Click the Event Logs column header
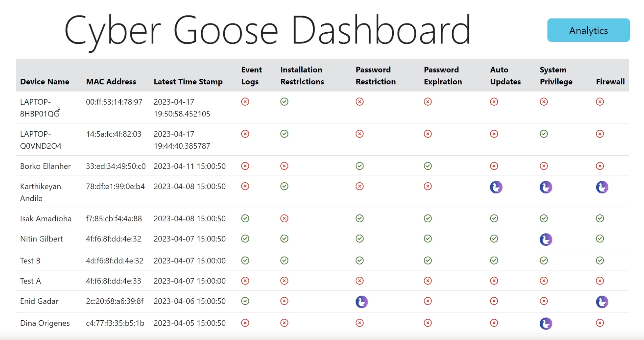644x340 pixels. (x=252, y=76)
